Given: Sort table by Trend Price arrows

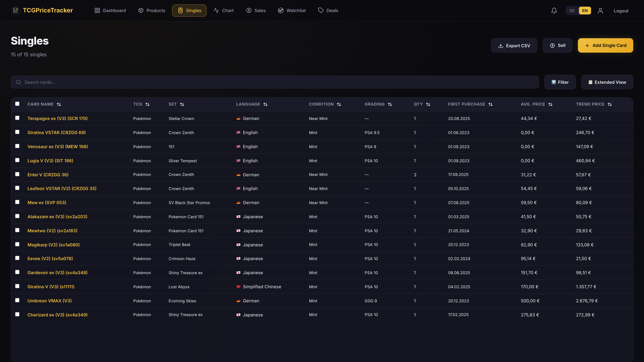Looking at the screenshot, I should [x=610, y=104].
